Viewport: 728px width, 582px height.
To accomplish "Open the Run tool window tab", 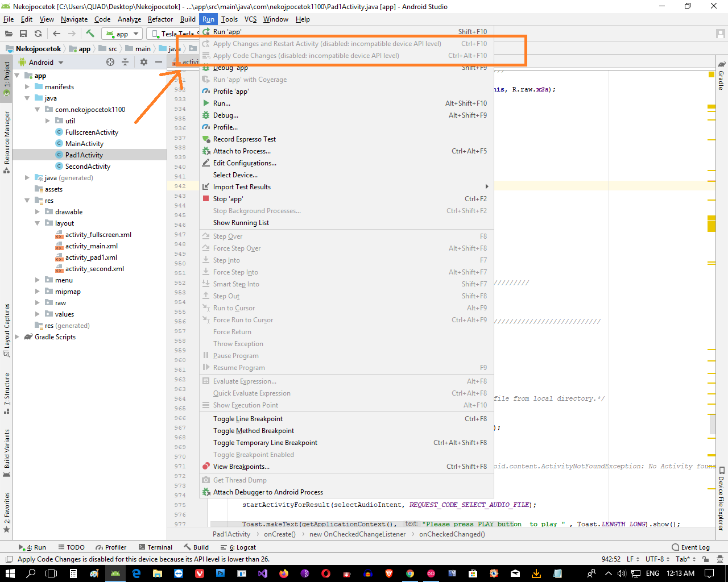I will click(x=32, y=547).
